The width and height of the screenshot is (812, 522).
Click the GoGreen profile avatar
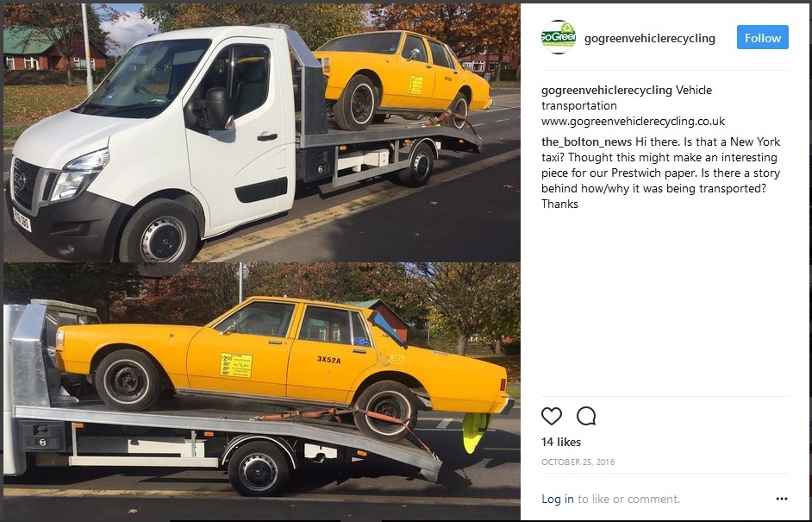point(559,37)
